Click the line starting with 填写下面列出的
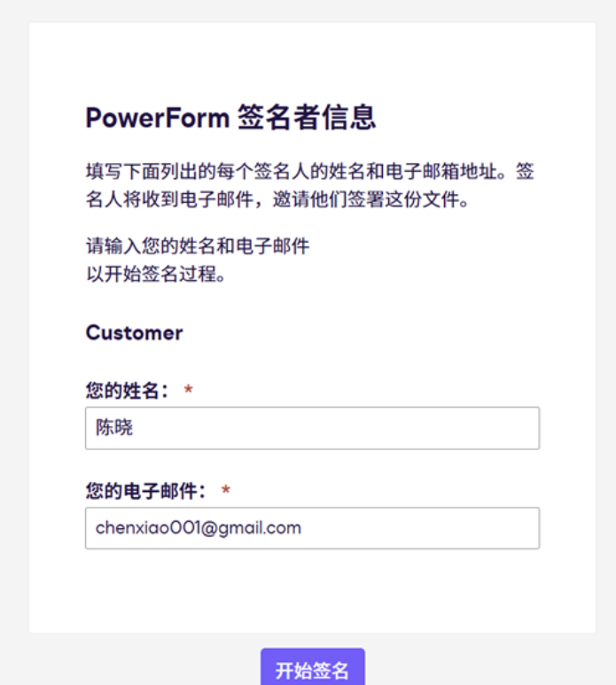This screenshot has height=685, width=616. (x=309, y=171)
